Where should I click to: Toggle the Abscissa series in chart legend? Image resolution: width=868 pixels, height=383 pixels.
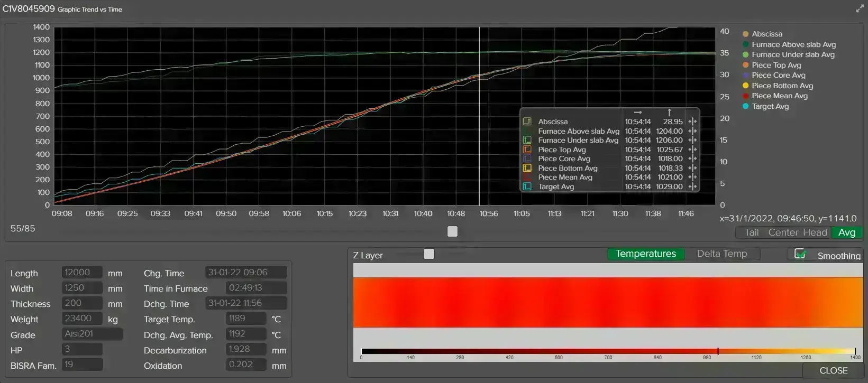(762, 34)
